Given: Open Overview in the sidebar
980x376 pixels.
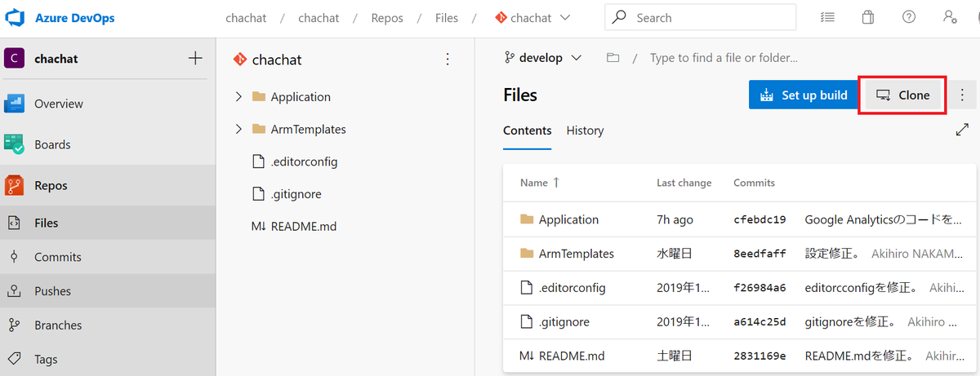Looking at the screenshot, I should tap(59, 104).
